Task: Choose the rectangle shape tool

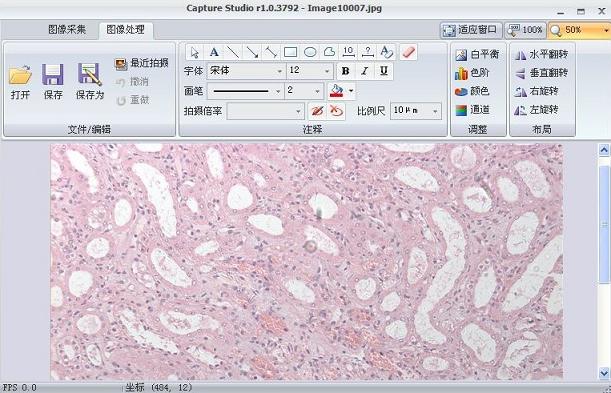Action: (290, 52)
